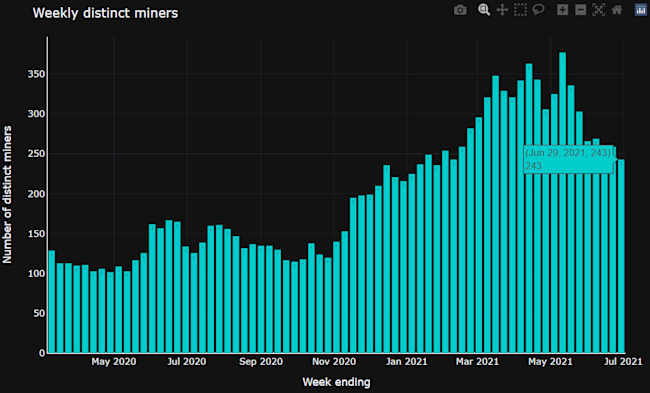Click the hover tooltip showing 243
The image size is (650, 393).
click(569, 159)
